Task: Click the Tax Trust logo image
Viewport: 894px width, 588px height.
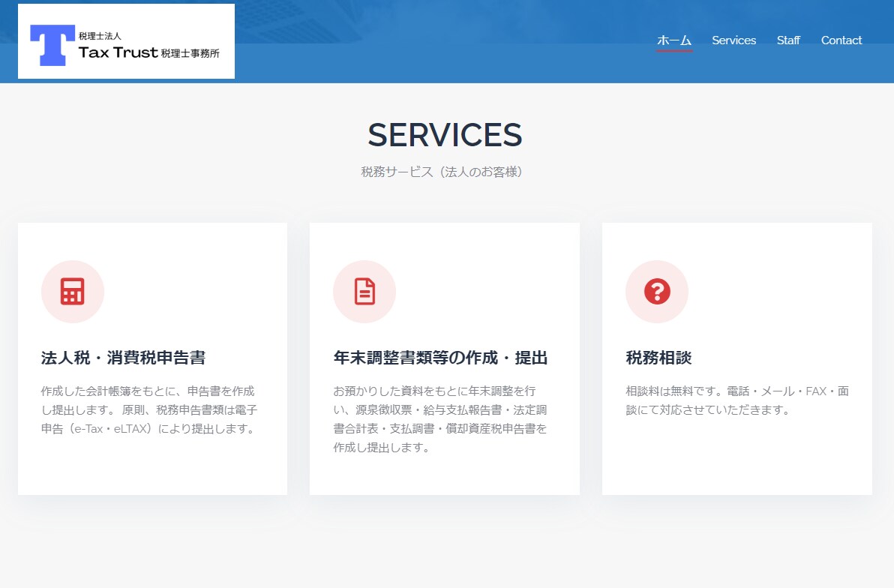Action: click(x=126, y=41)
